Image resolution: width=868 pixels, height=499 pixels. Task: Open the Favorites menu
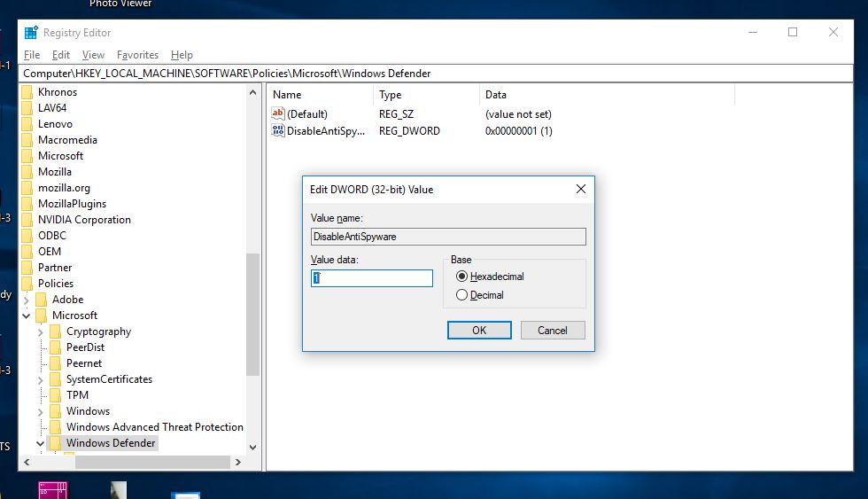coord(137,55)
